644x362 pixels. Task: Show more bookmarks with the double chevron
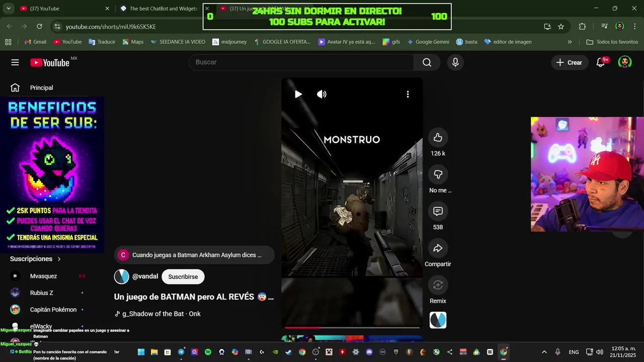[x=570, y=42]
